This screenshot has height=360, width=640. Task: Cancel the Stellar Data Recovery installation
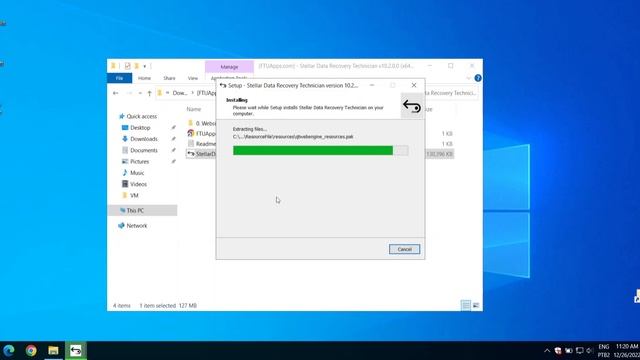tap(404, 249)
